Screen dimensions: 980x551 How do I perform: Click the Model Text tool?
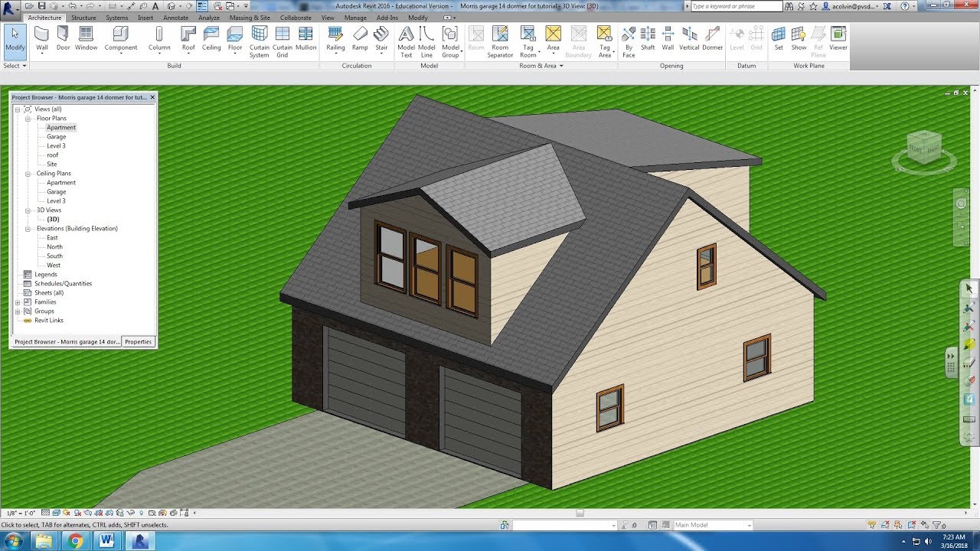coord(406,42)
